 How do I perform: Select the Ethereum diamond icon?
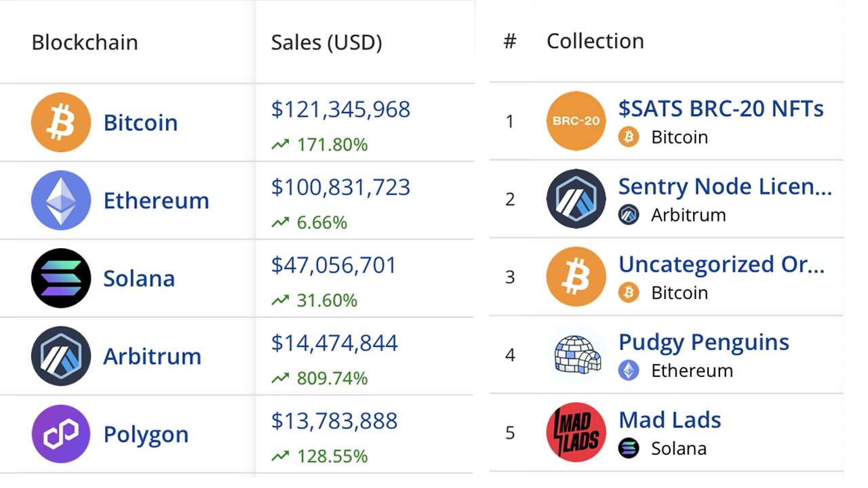tap(60, 200)
